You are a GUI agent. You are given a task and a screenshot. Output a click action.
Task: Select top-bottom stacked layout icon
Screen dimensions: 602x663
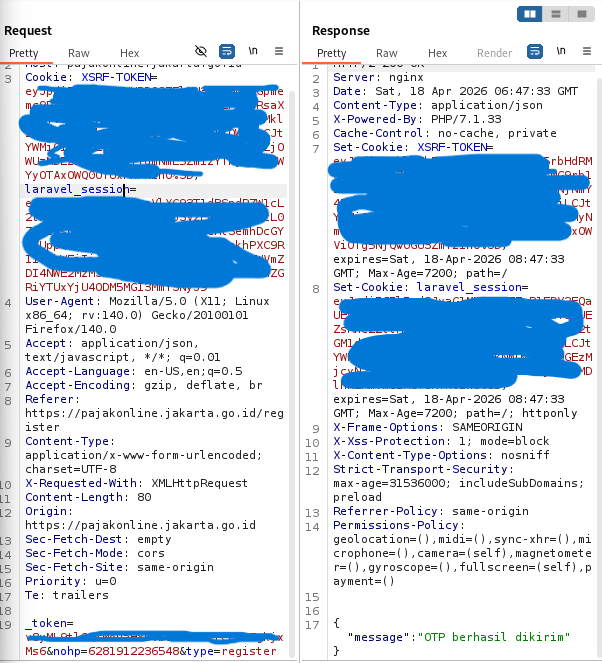pyautogui.click(x=555, y=14)
